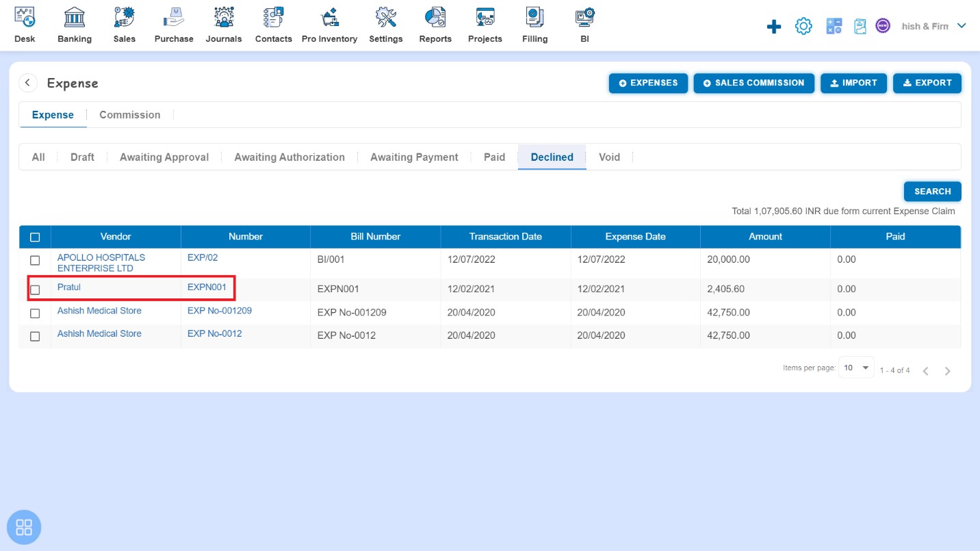Viewport: 980px width, 551px height.
Task: Open the Desk module icon
Action: tap(25, 17)
